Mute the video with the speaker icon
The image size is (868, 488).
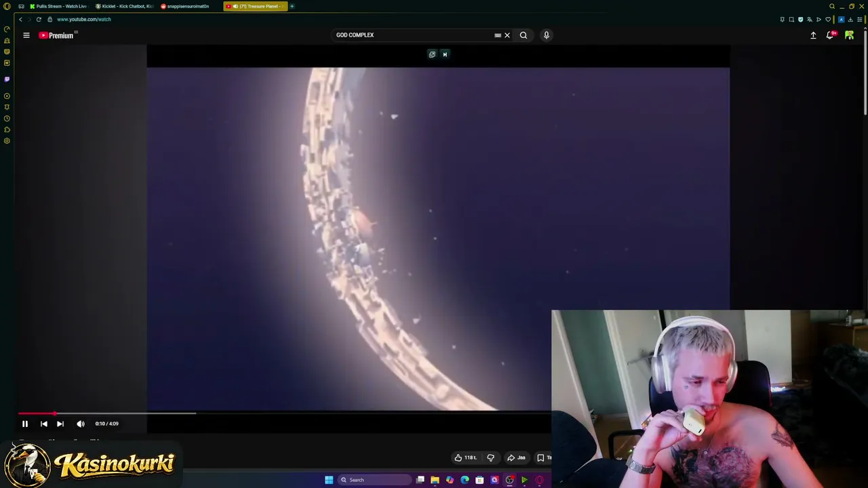[81, 424]
